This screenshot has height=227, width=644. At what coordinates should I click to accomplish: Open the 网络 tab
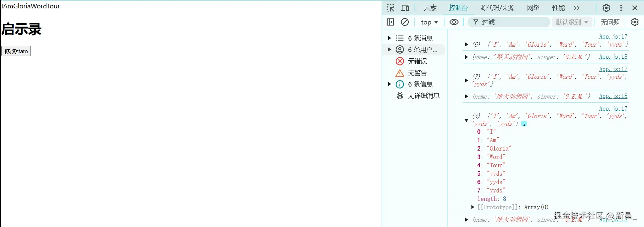533,8
